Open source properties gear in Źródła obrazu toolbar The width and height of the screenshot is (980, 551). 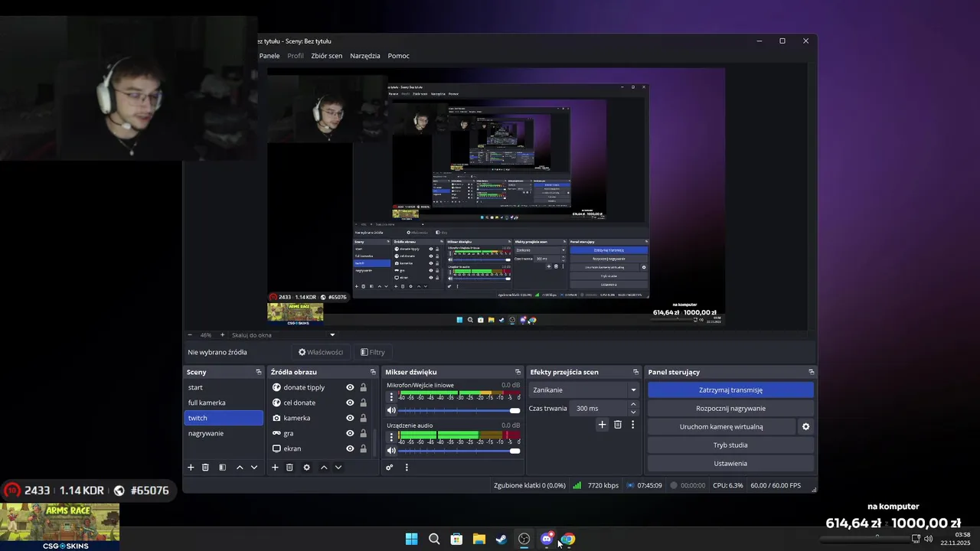306,468
